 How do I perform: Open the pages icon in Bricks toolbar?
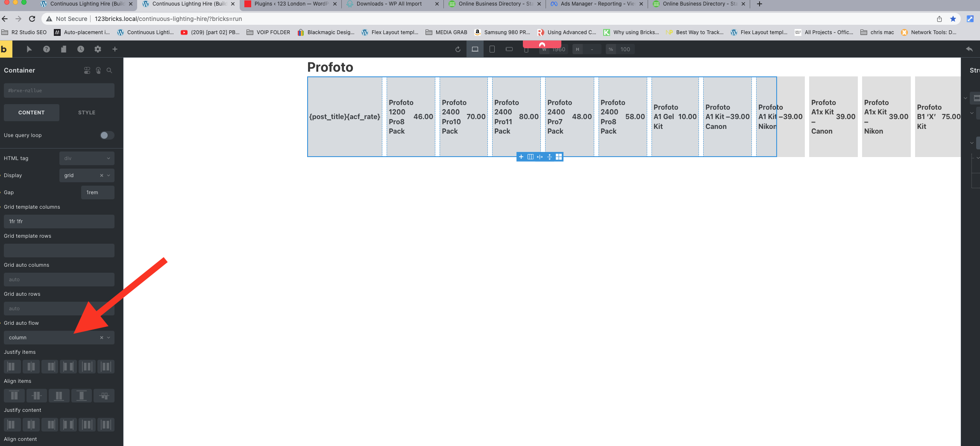64,49
